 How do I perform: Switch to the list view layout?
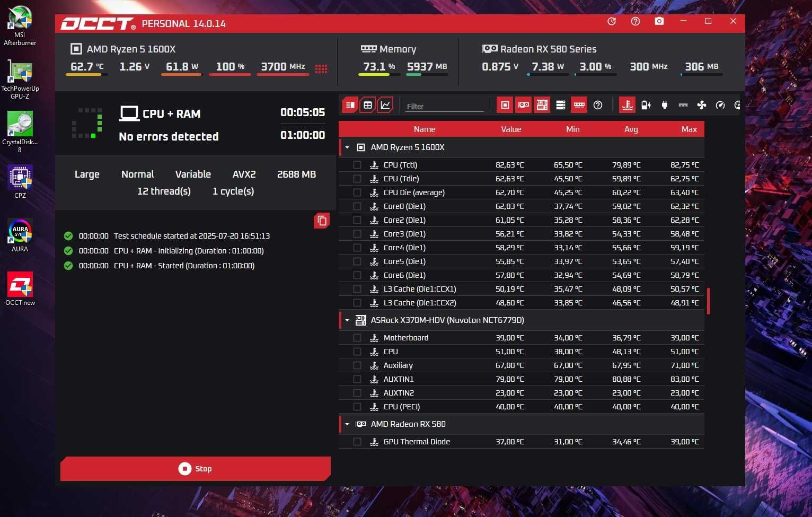350,105
